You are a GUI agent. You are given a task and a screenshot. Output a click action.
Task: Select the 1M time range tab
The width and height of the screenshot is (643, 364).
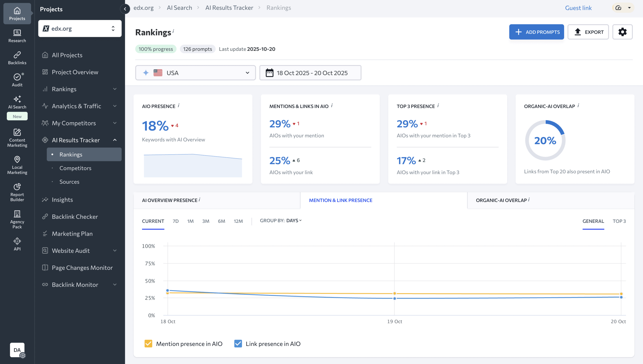point(190,221)
